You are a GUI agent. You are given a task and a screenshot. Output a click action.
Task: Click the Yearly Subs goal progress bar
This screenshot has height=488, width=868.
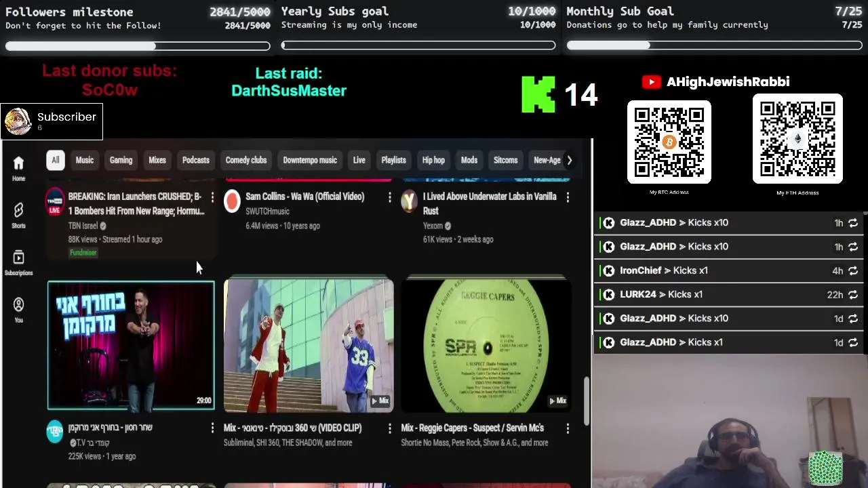coord(418,46)
